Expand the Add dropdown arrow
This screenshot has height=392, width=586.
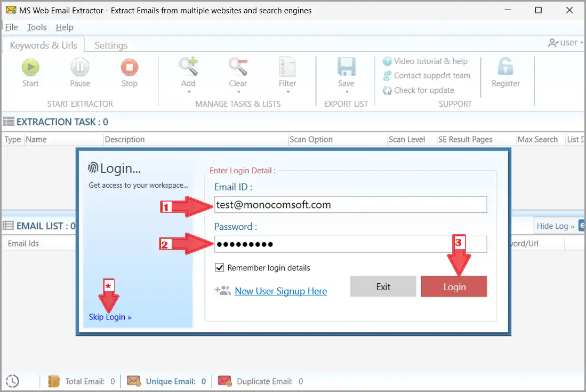pos(189,92)
